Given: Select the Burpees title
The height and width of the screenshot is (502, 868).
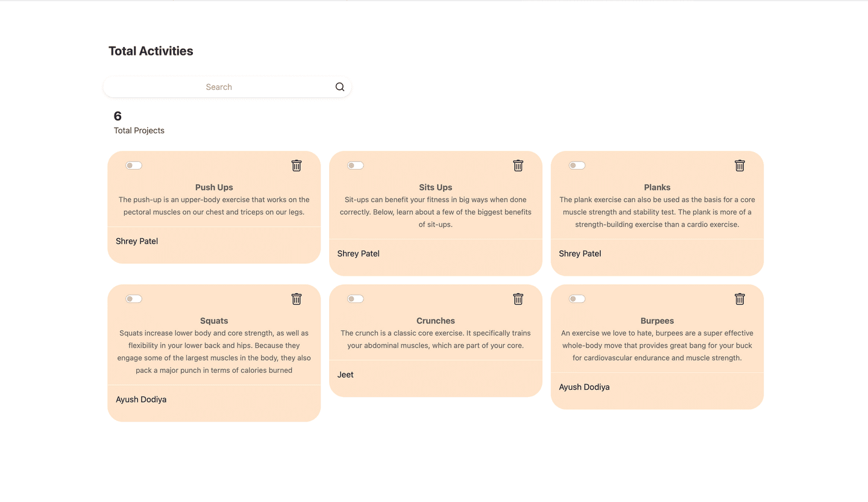Looking at the screenshot, I should pyautogui.click(x=657, y=320).
